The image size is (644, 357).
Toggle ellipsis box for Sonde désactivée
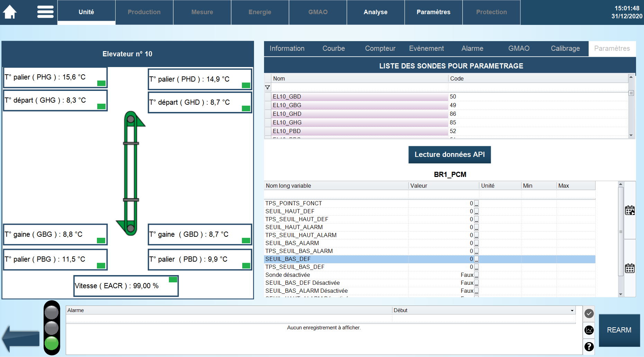pos(477,275)
